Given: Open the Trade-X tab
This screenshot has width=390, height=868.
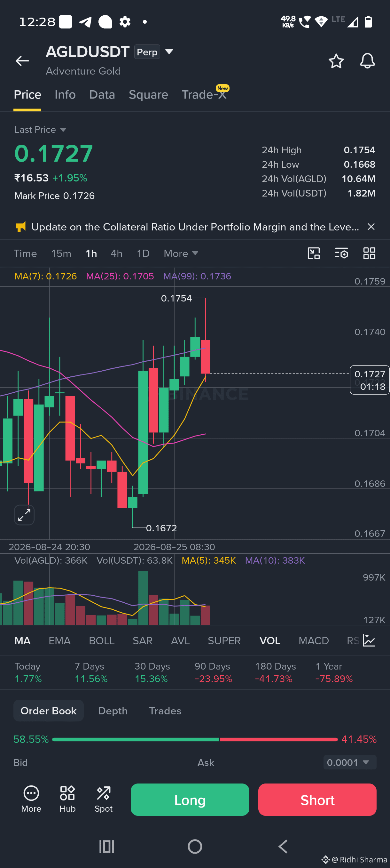Looking at the screenshot, I should click(204, 95).
